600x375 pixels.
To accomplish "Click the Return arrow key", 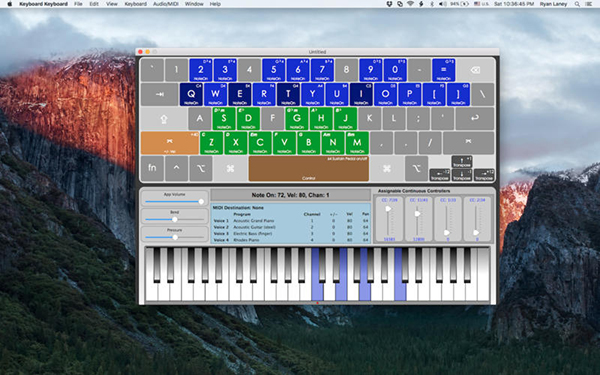I will click(475, 119).
